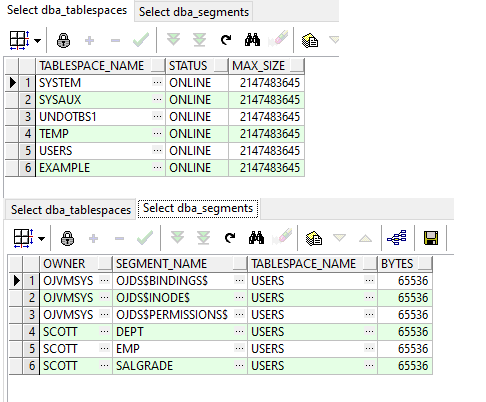
Task: Click export results icon in lower toolbar
Action: [314, 238]
